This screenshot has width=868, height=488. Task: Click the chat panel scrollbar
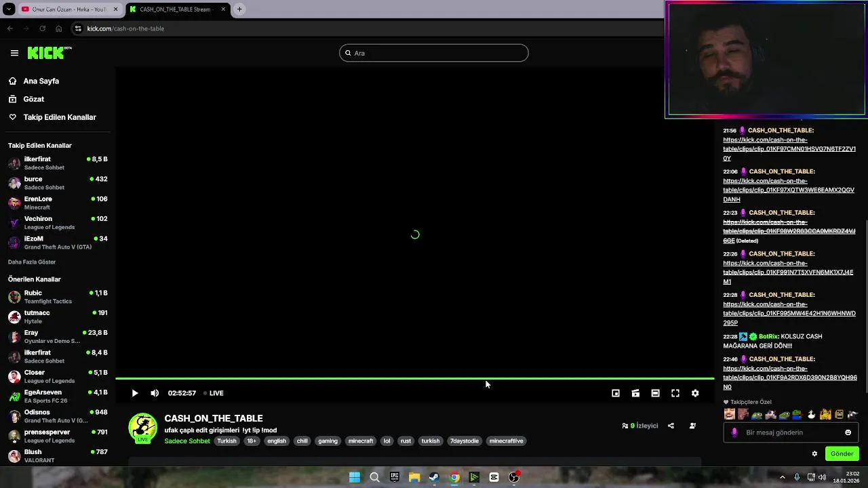865,305
